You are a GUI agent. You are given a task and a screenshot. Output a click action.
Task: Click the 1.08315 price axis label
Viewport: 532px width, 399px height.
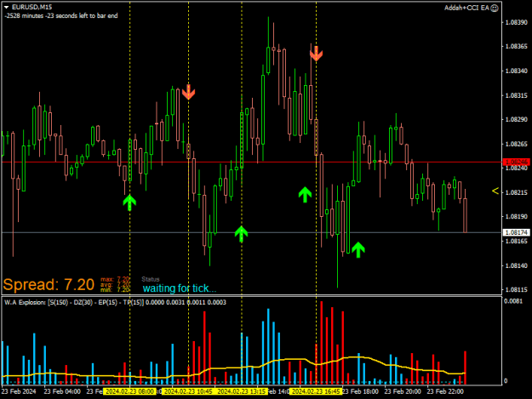pos(517,95)
